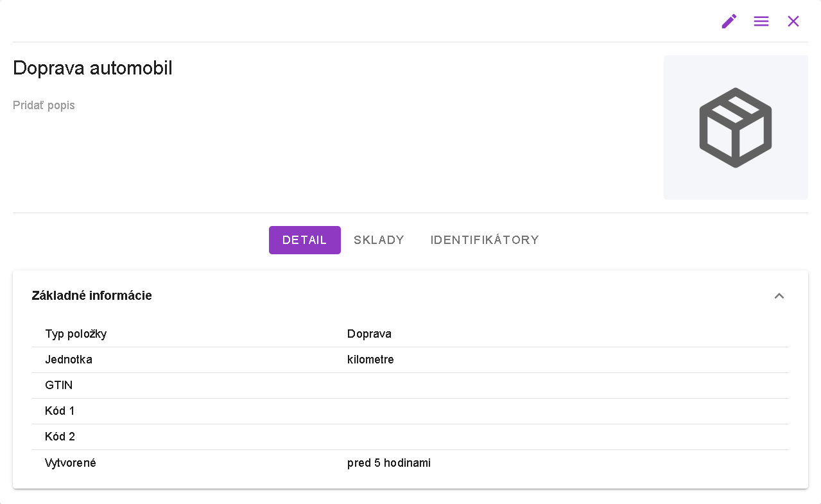
Task: Collapse the Základné informácie section chevron
Action: [x=779, y=296]
